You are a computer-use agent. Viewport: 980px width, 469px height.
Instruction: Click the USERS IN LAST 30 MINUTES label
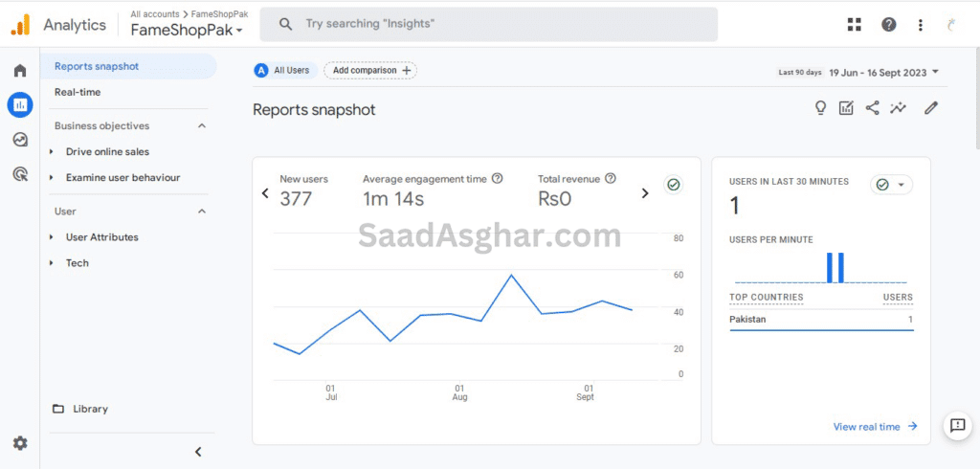789,182
